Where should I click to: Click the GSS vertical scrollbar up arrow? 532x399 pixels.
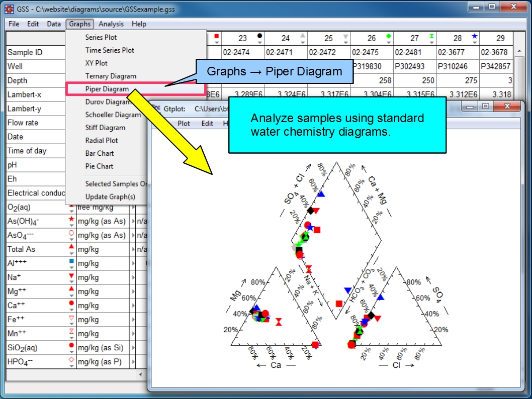pyautogui.click(x=519, y=51)
